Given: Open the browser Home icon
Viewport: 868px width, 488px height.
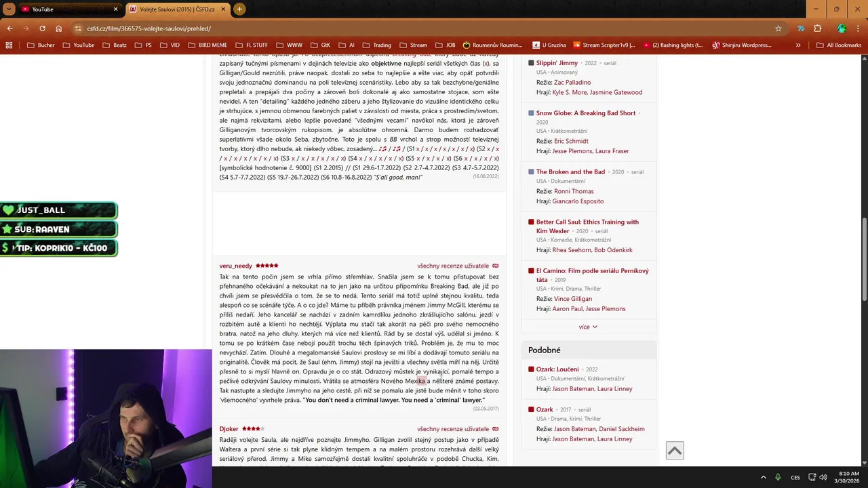Looking at the screenshot, I should coord(59,28).
